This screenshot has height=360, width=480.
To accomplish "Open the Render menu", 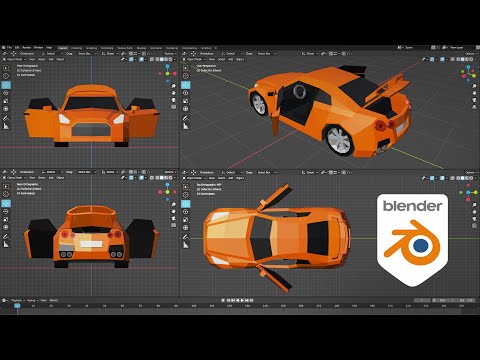I will (x=27, y=48).
